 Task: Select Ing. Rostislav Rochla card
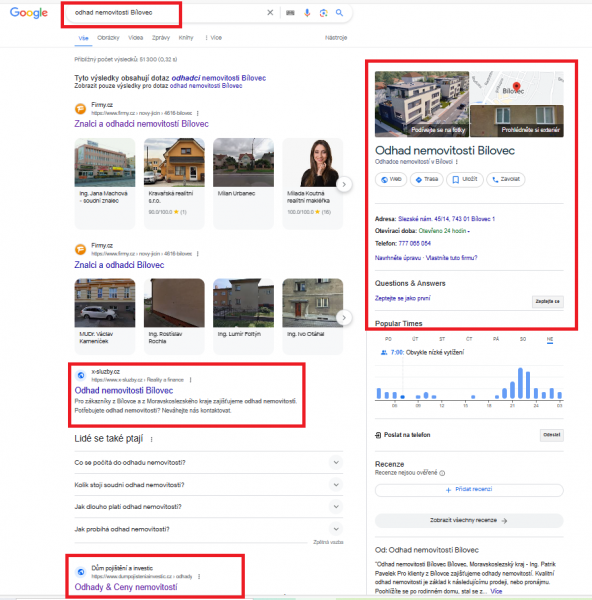(174, 316)
